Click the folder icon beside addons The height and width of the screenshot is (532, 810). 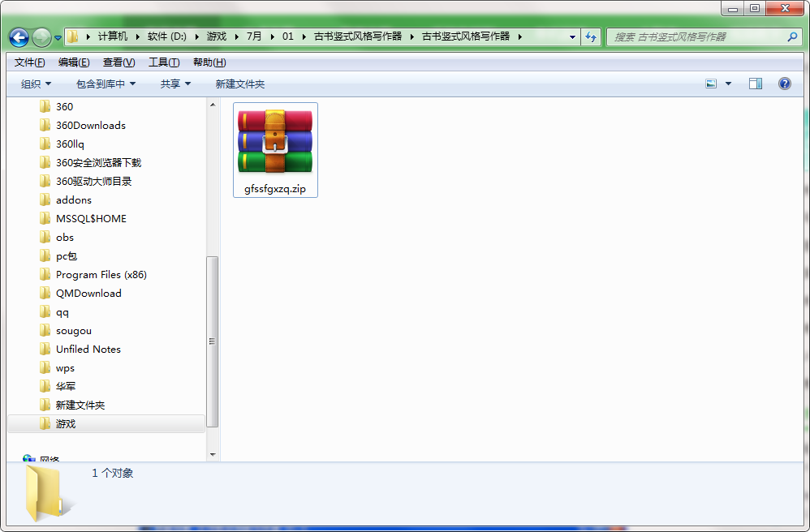pos(45,200)
